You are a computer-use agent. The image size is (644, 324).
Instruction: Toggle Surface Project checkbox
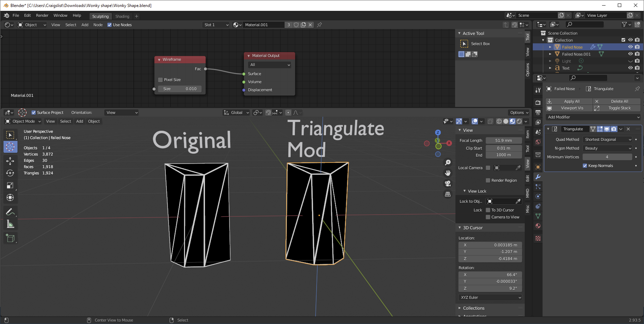[34, 113]
